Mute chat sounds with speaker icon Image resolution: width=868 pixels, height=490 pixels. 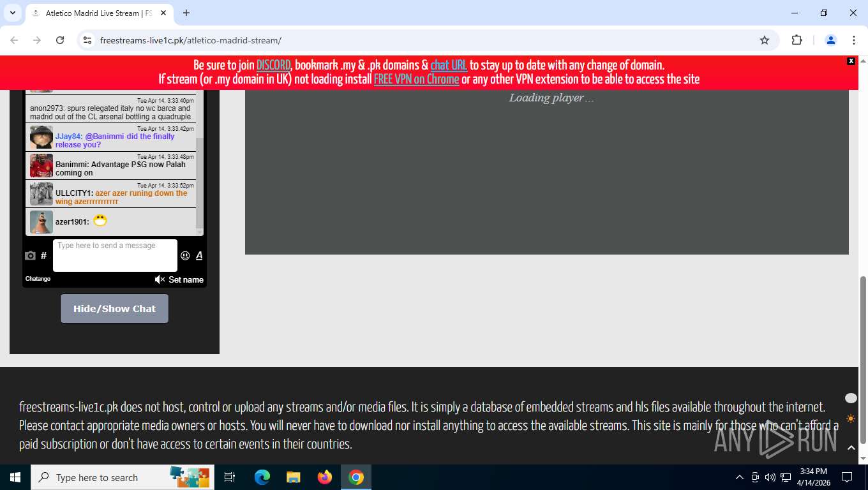click(x=160, y=279)
